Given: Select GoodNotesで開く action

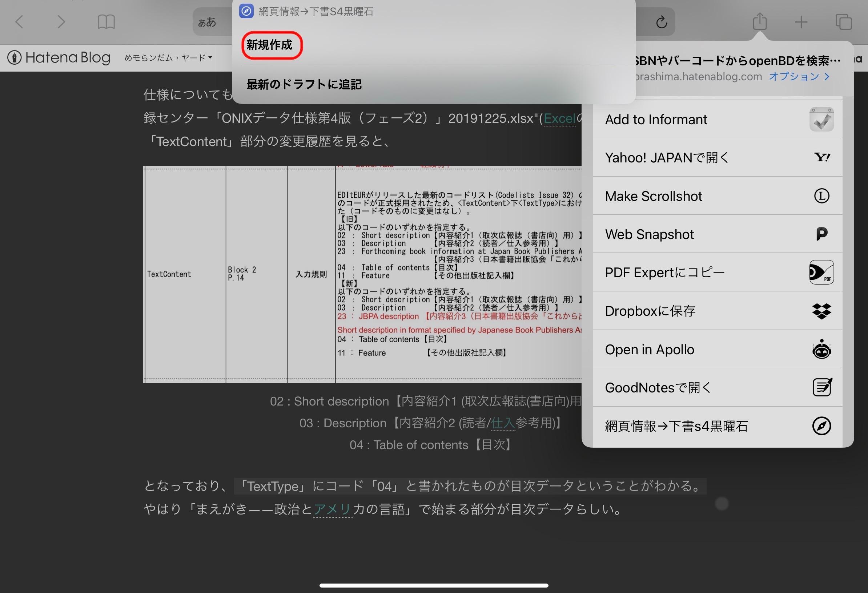Looking at the screenshot, I should click(x=718, y=388).
